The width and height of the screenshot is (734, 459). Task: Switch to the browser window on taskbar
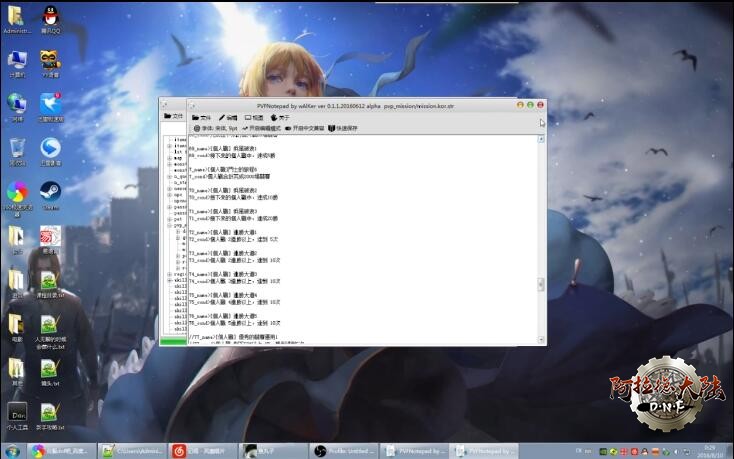click(x=61, y=451)
